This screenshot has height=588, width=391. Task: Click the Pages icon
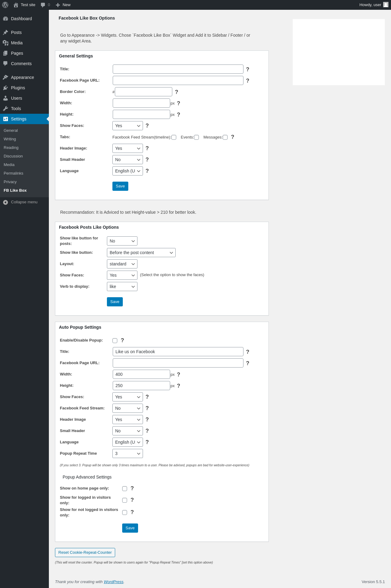tap(5, 53)
